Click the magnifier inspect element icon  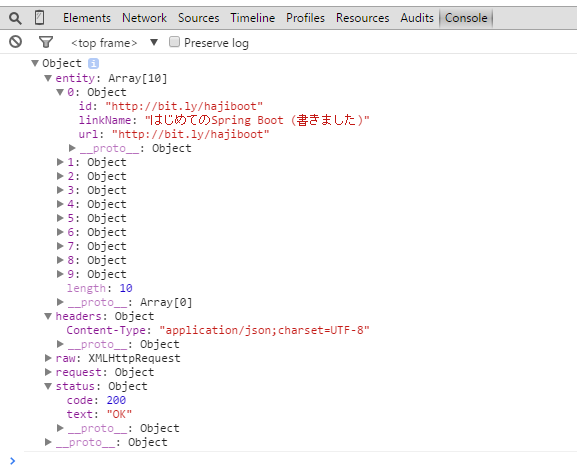15,18
